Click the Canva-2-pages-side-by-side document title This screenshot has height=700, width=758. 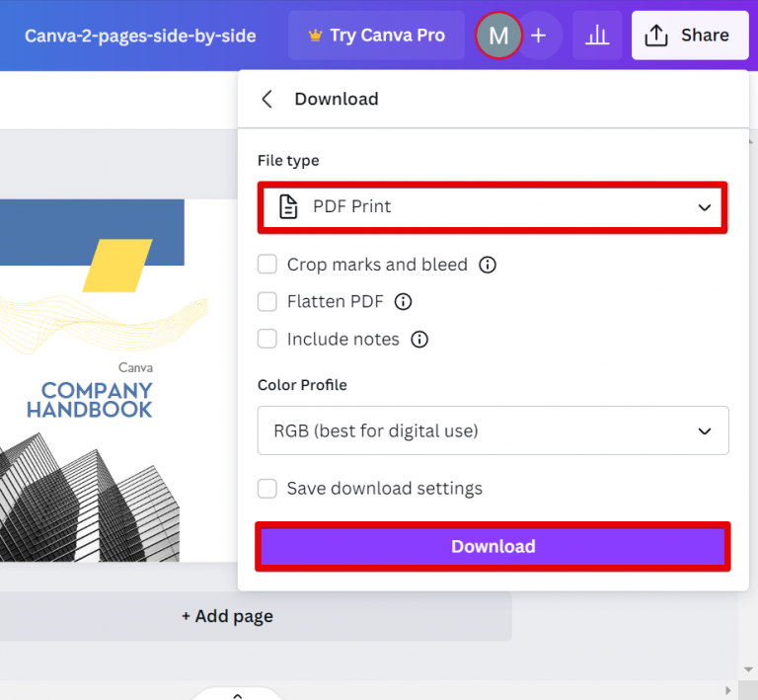point(140,37)
